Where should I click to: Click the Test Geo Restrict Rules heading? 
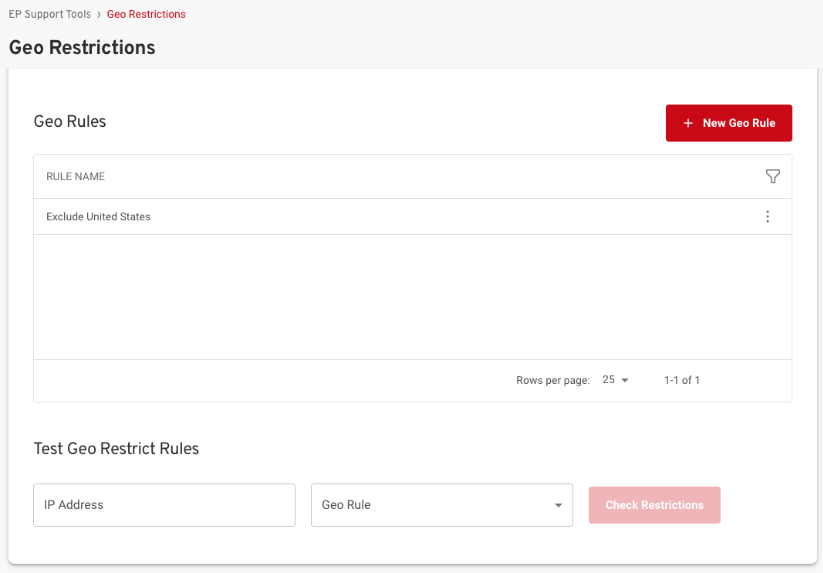click(x=116, y=448)
